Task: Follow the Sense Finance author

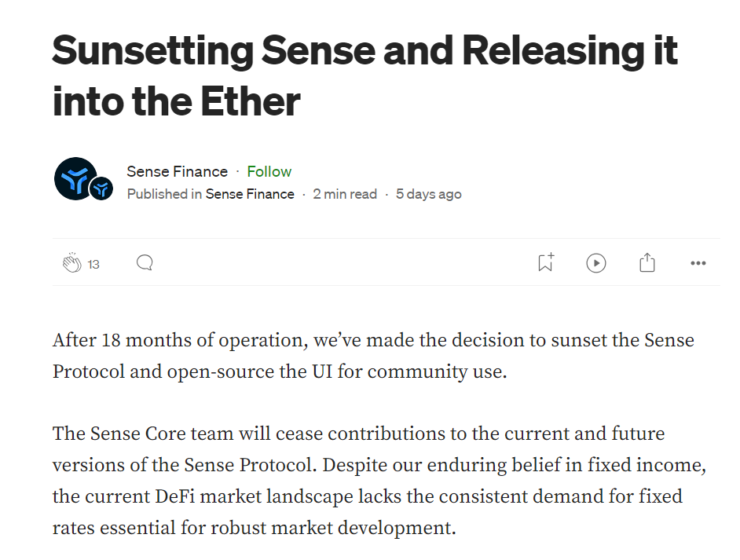Action: point(269,172)
